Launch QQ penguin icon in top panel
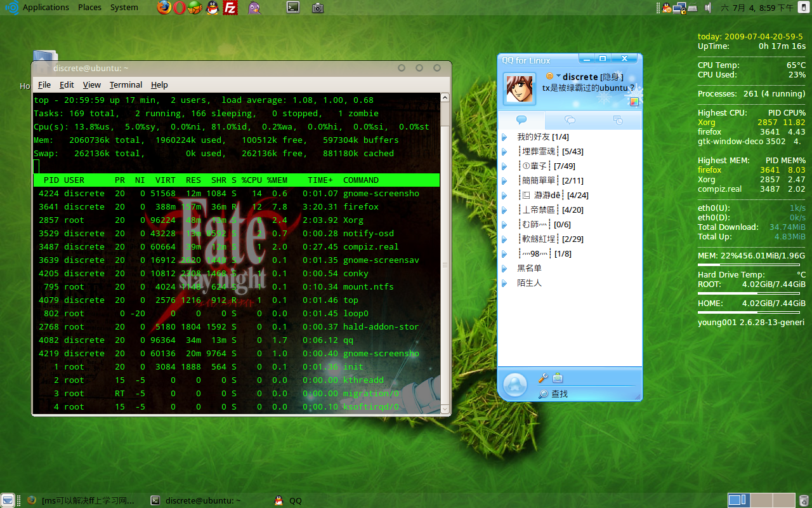The width and height of the screenshot is (812, 508). click(x=213, y=8)
